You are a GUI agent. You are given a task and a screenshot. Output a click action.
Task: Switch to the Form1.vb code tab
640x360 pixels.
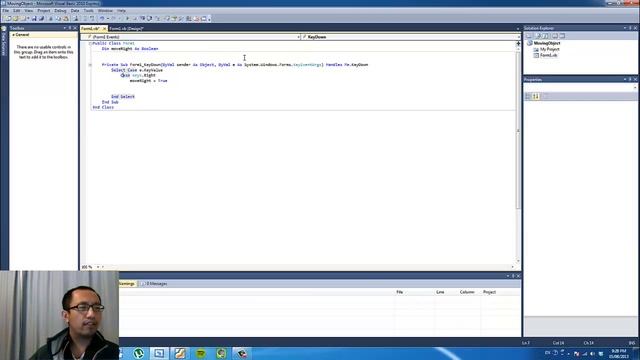point(90,29)
